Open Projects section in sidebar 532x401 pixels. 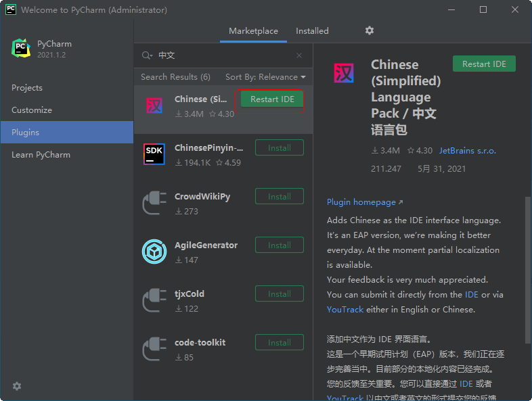(67, 88)
